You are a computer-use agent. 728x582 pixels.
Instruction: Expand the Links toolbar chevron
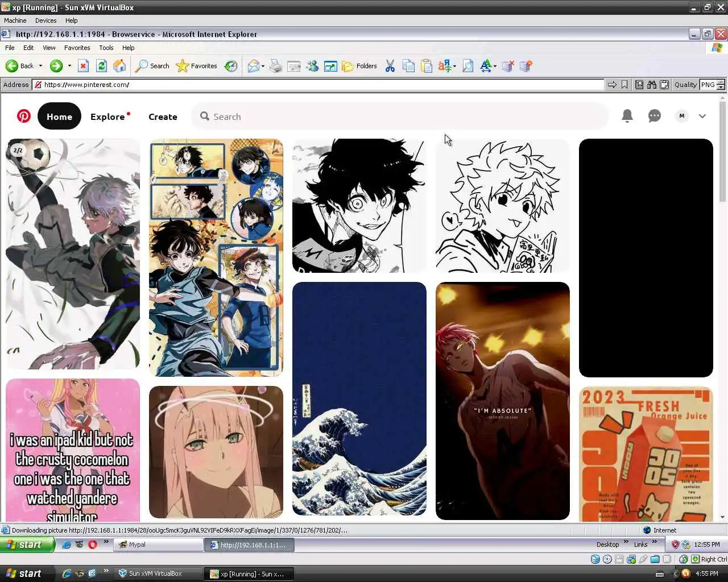click(x=655, y=542)
